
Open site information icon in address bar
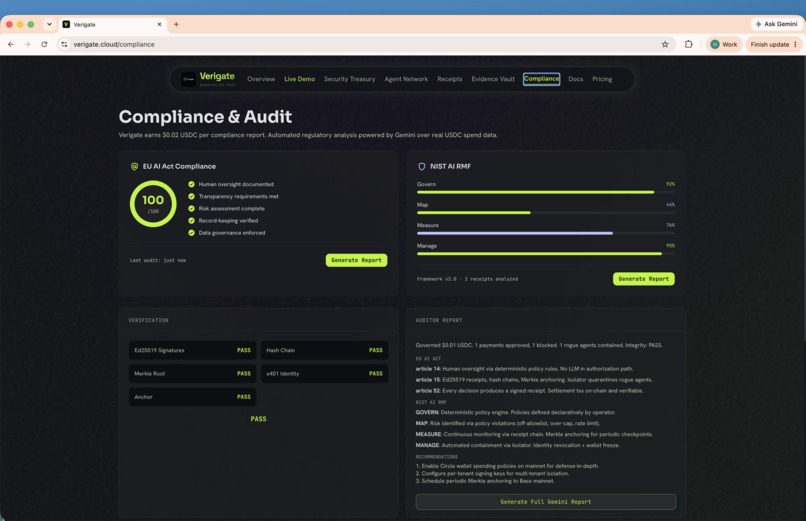(x=64, y=44)
